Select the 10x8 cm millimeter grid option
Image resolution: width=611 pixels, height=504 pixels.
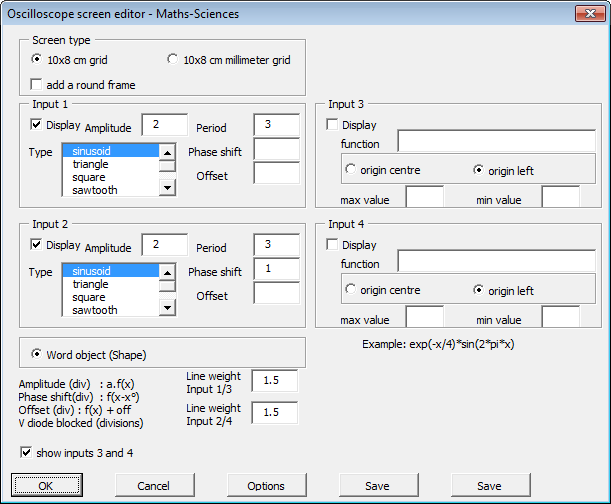[x=173, y=60]
